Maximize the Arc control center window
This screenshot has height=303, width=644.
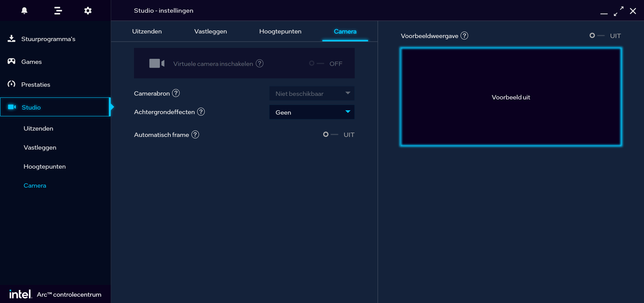[x=619, y=11]
